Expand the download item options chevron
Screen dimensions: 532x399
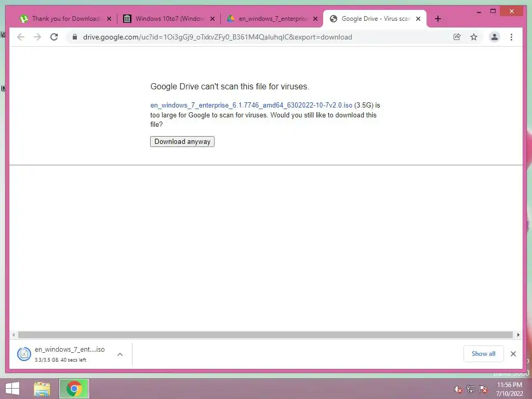[x=120, y=354]
